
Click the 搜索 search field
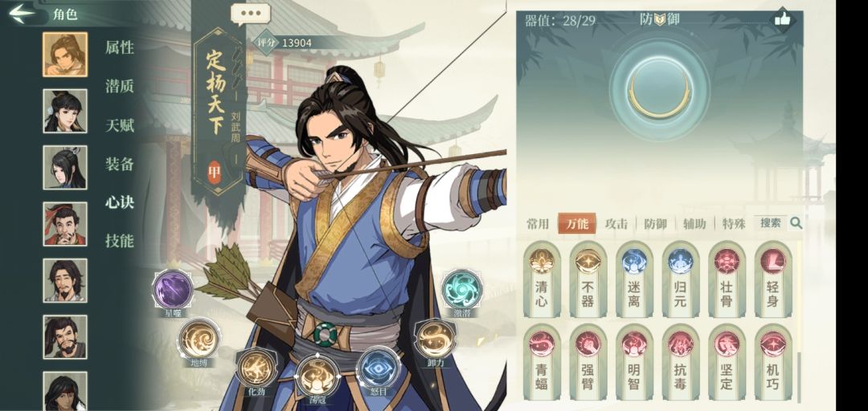point(771,223)
